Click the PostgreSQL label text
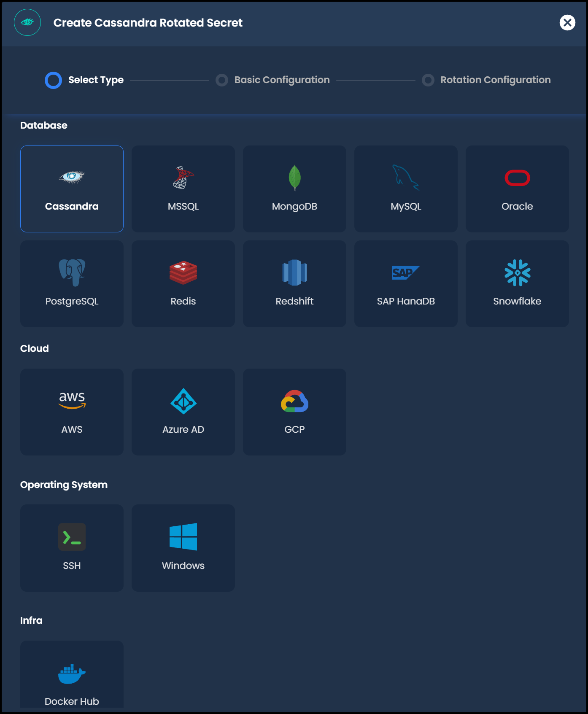The height and width of the screenshot is (714, 588). click(72, 301)
